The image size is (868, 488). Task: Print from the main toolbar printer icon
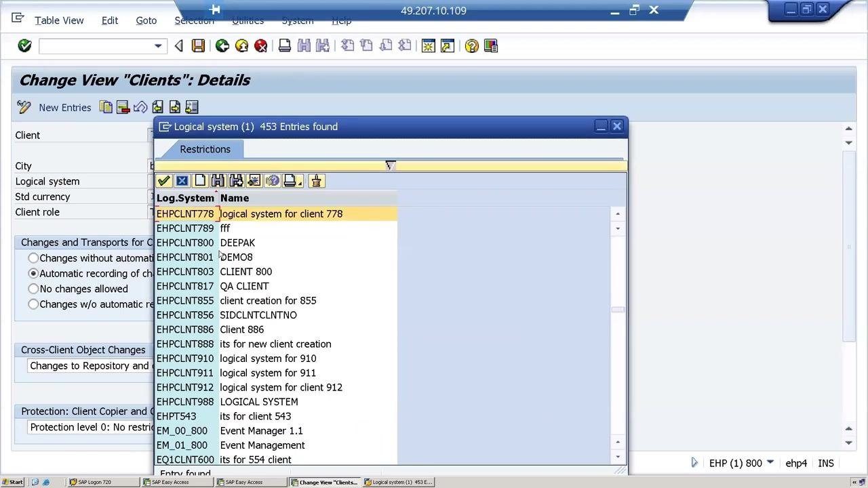(285, 46)
